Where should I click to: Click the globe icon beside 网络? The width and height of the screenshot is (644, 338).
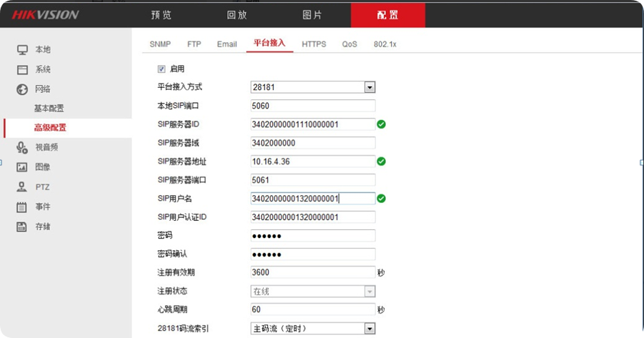click(22, 89)
